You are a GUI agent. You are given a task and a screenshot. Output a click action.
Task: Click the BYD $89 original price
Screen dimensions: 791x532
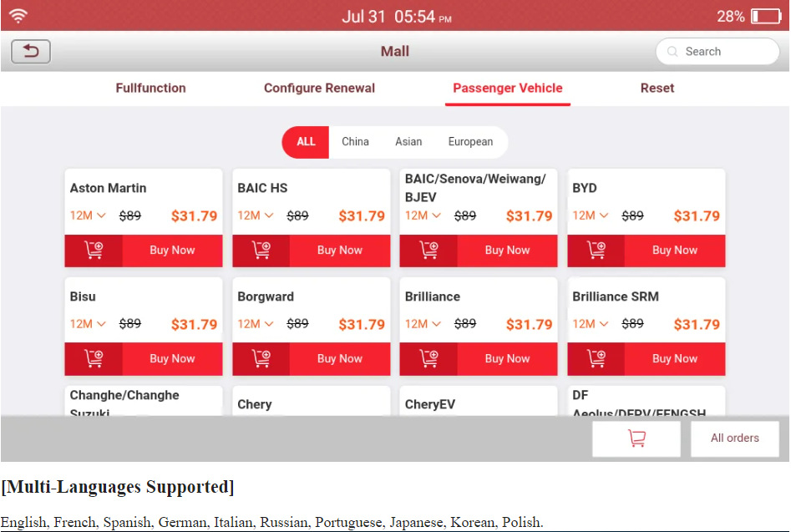[x=632, y=215]
